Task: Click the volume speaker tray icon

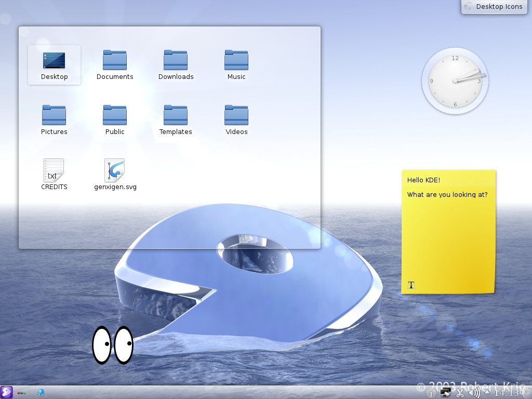Action: pyautogui.click(x=474, y=393)
